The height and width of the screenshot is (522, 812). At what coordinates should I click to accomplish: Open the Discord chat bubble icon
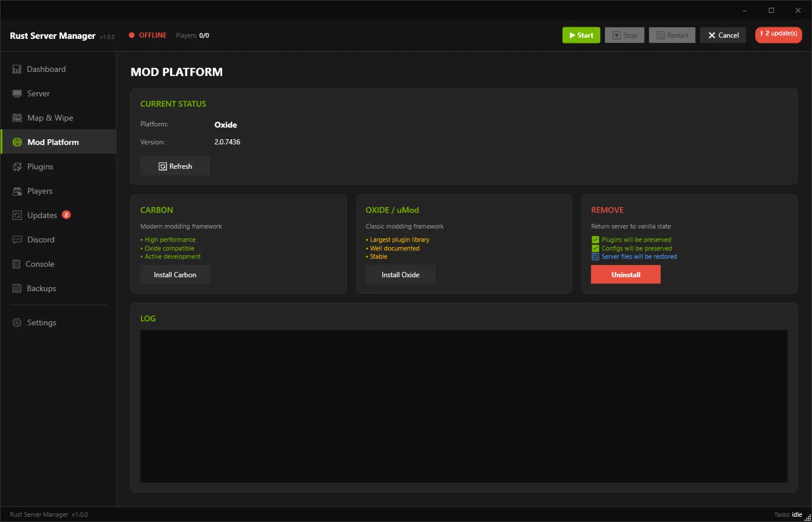[x=17, y=240]
